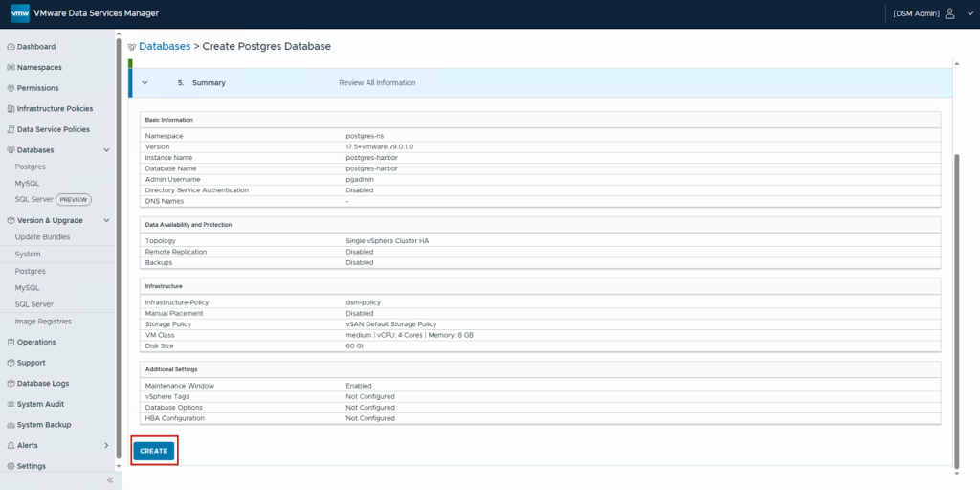Expand the Alerts submenu arrow

(106, 446)
